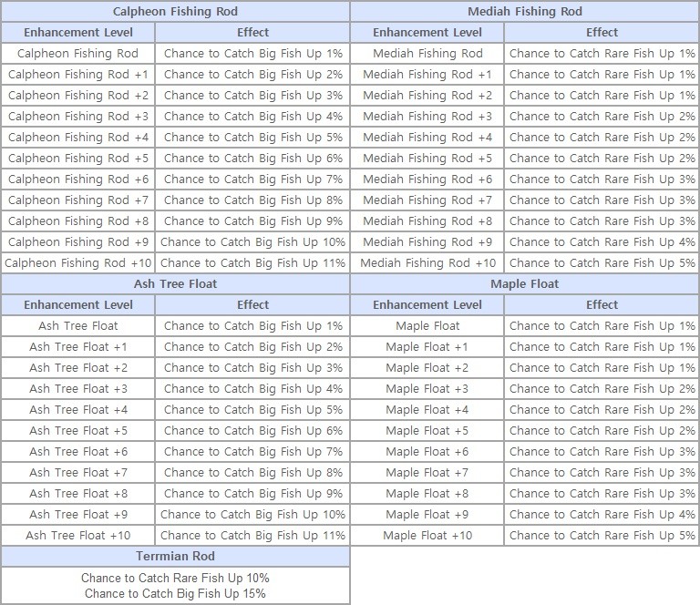Click Enhancement Level header under Calpheon Fishing Rod
The height and width of the screenshot is (605, 700).
click(x=78, y=33)
